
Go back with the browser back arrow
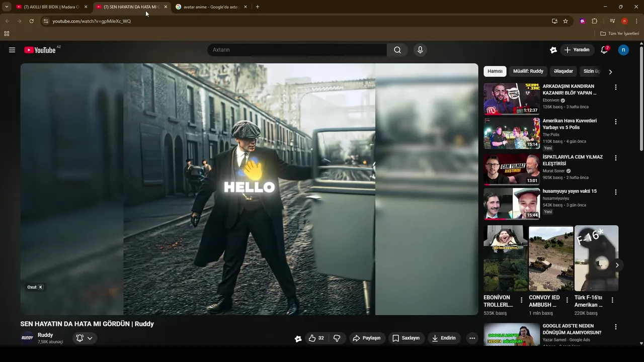coord(7,21)
